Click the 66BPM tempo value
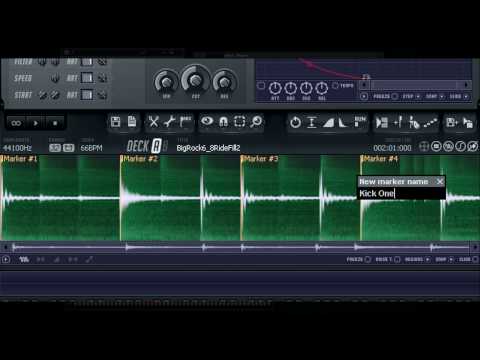Screen dimensions: 480x360 tap(91, 148)
